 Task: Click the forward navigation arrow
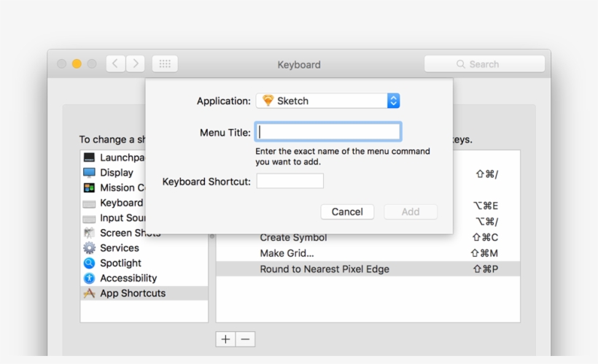point(136,63)
